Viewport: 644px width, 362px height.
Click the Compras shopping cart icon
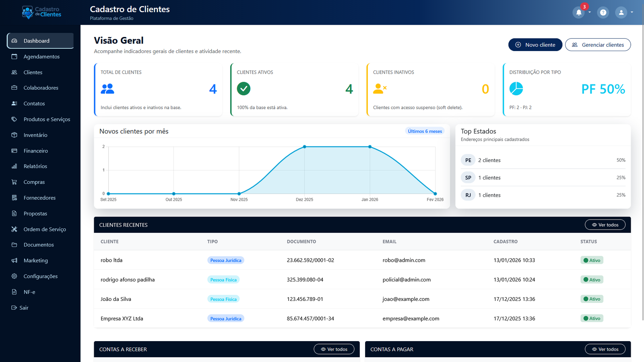coord(14,182)
